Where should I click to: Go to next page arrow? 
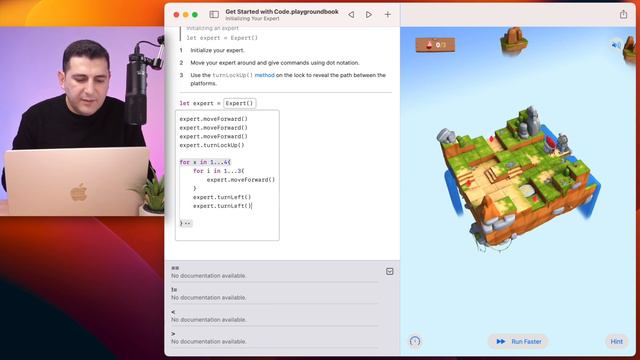pyautogui.click(x=369, y=15)
